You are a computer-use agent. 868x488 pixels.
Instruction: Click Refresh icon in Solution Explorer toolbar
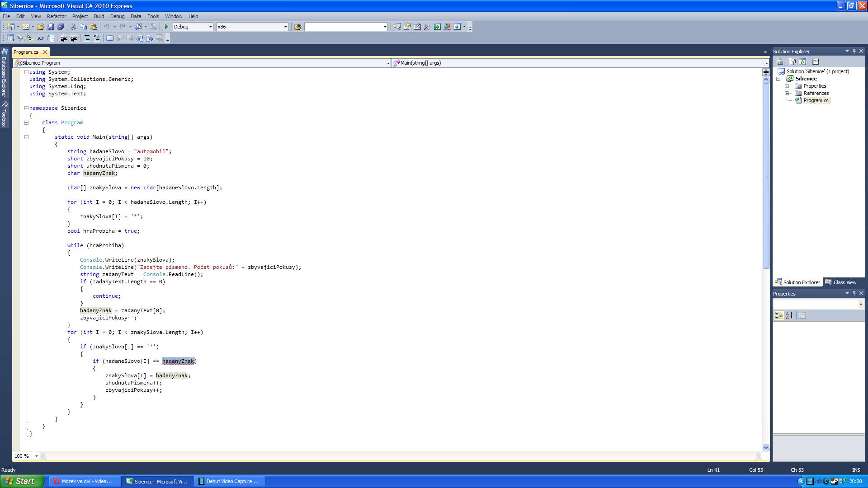coord(802,61)
